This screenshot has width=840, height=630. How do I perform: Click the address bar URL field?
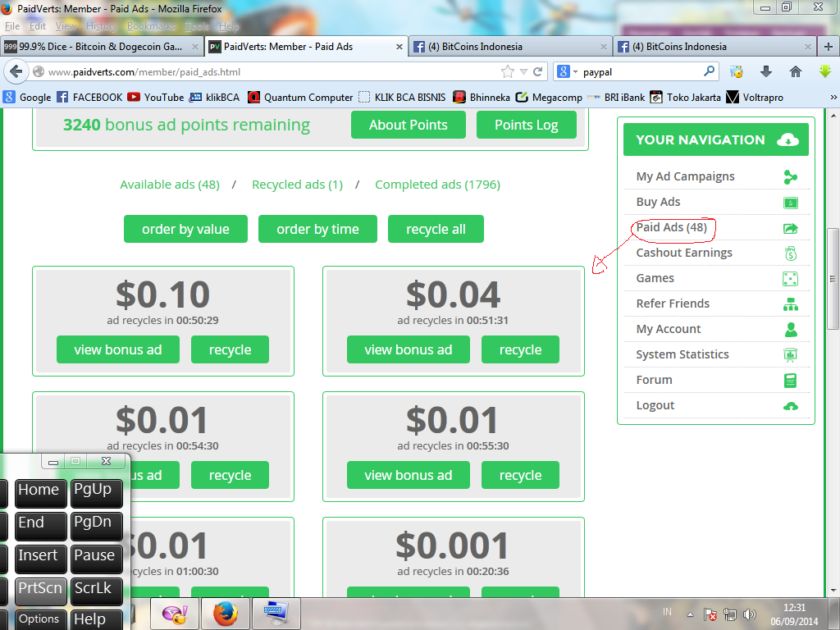tap(271, 71)
